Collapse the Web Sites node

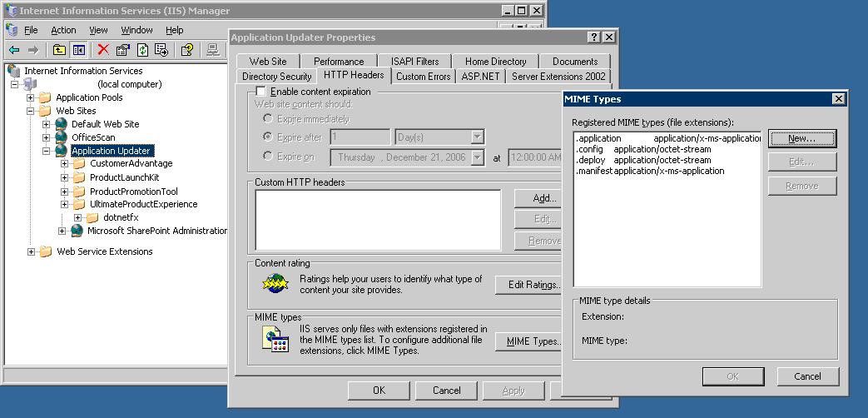31,111
